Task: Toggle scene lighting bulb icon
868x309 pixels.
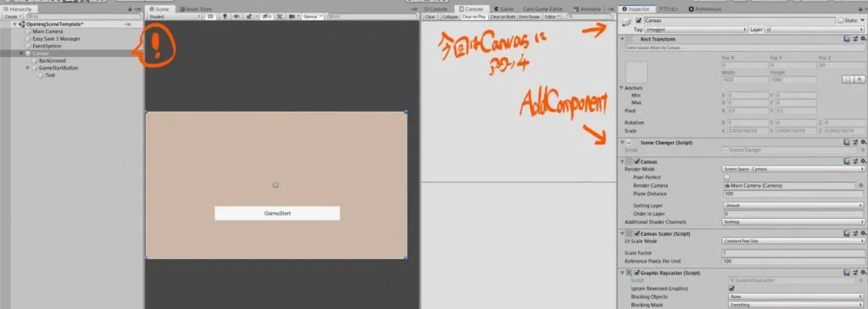Action: click(225, 17)
